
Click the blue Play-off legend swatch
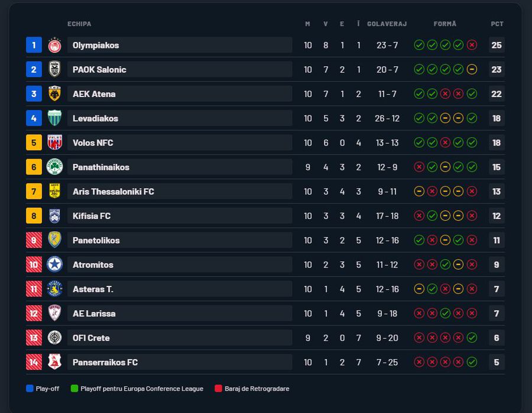coord(30,389)
